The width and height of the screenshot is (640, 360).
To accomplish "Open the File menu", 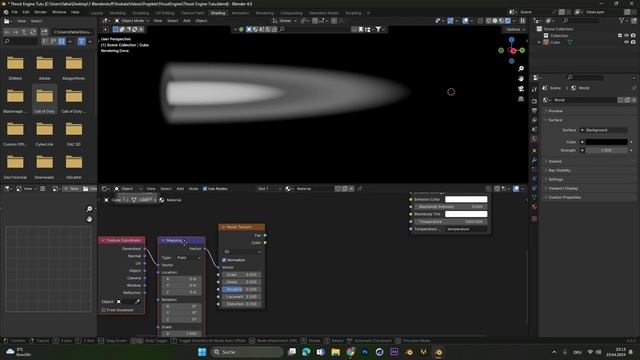I will click(x=15, y=12).
